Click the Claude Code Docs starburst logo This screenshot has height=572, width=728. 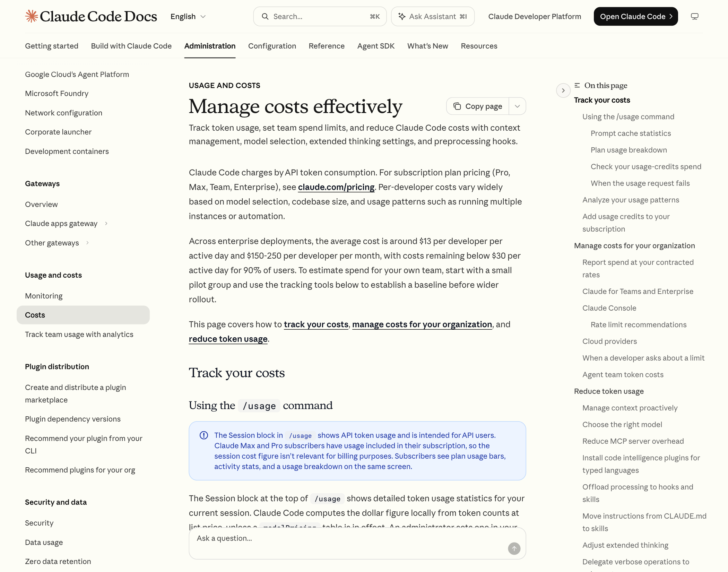tap(31, 16)
